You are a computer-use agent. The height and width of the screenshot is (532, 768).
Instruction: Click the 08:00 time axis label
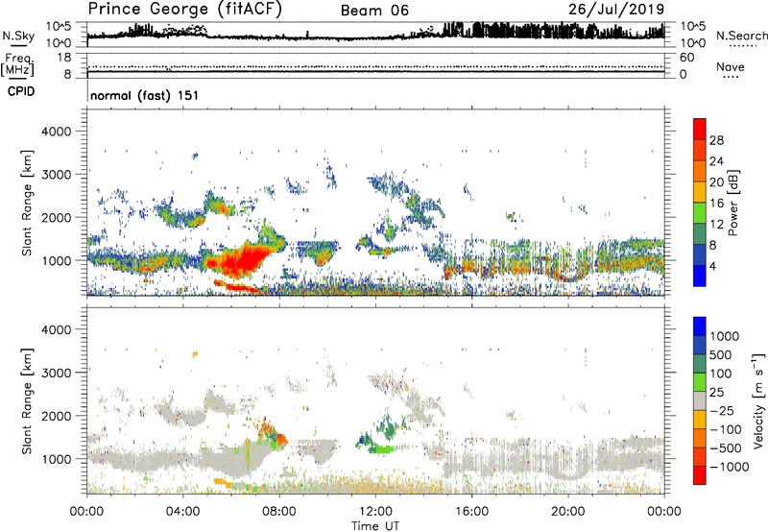pos(279,512)
